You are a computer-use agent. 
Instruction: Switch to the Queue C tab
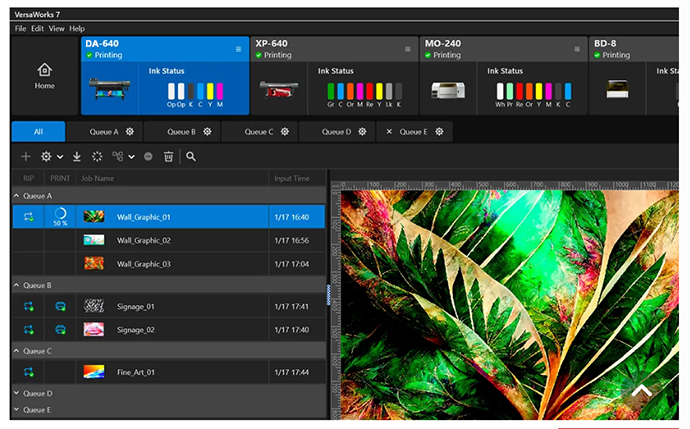tap(259, 132)
